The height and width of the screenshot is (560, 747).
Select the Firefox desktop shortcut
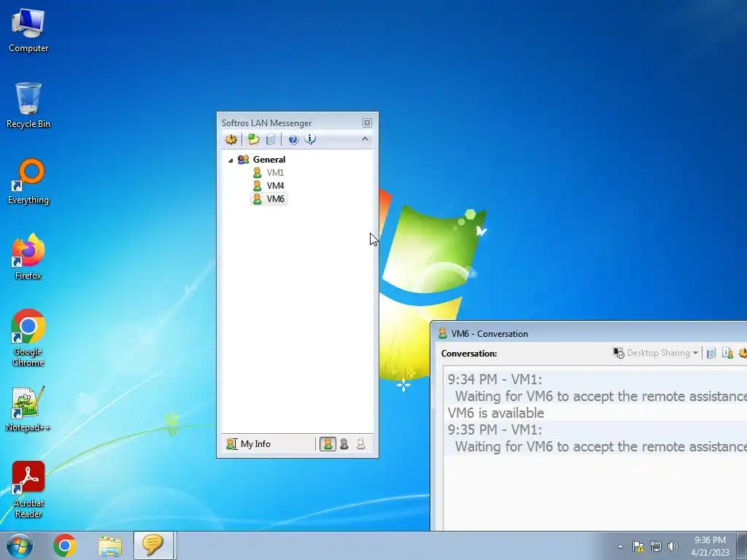(x=28, y=257)
